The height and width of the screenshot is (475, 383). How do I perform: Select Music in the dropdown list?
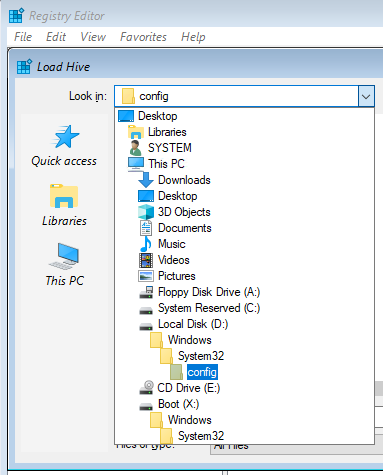point(244,244)
